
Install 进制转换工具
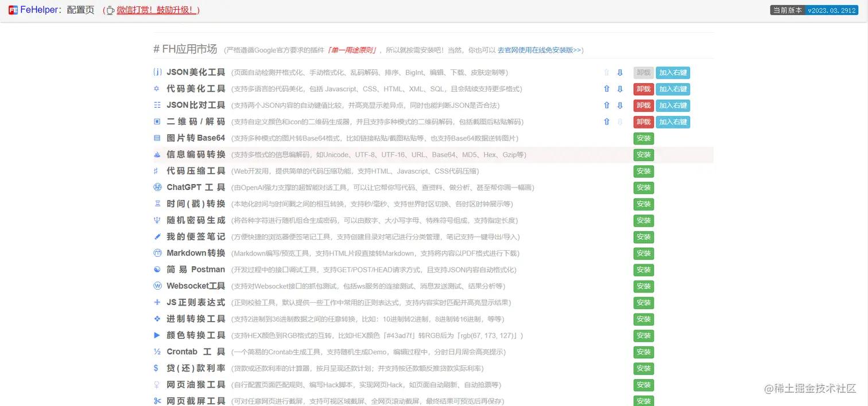tap(644, 319)
